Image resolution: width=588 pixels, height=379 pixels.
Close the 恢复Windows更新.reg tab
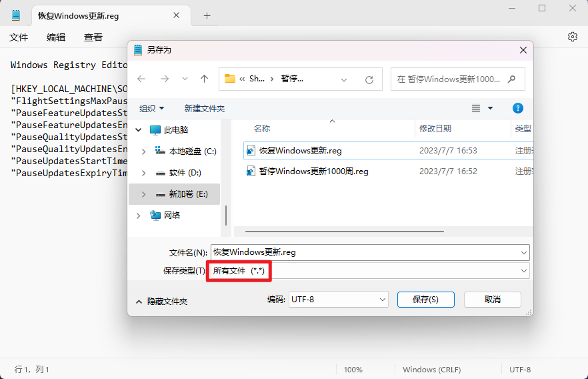pyautogui.click(x=176, y=15)
